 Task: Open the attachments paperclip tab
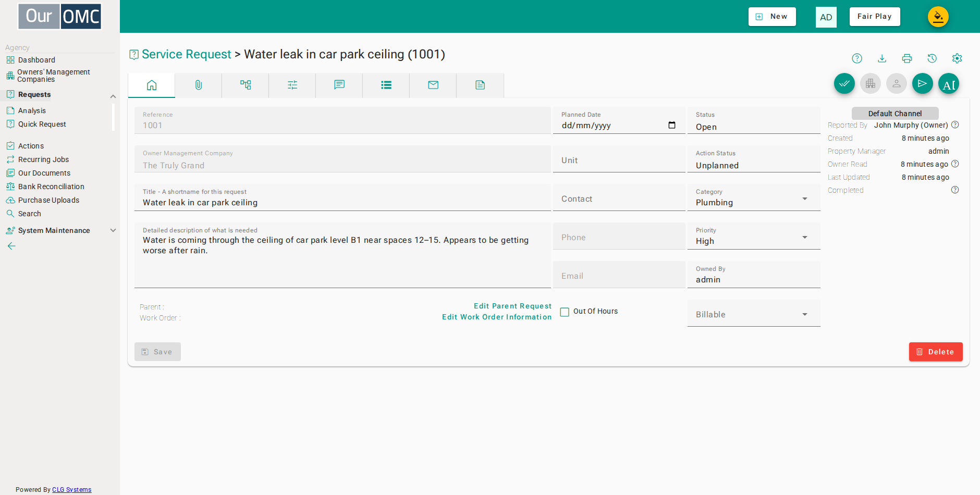[x=199, y=85]
